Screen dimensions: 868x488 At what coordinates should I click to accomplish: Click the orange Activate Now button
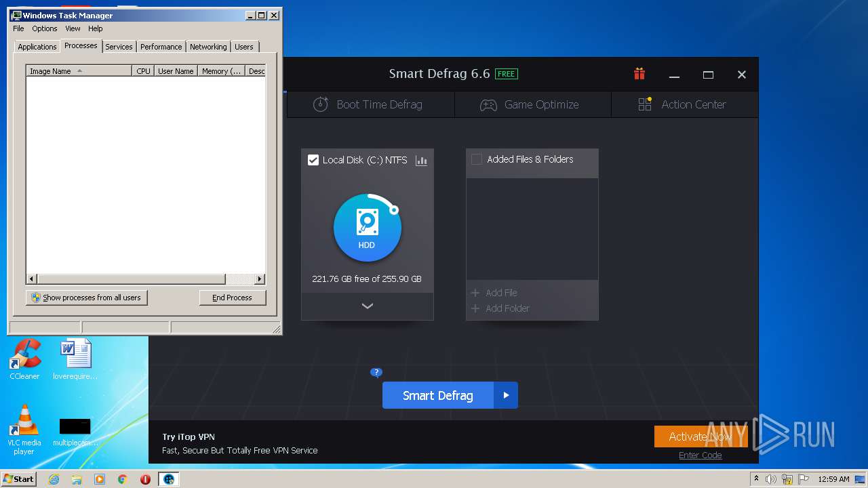pos(700,436)
